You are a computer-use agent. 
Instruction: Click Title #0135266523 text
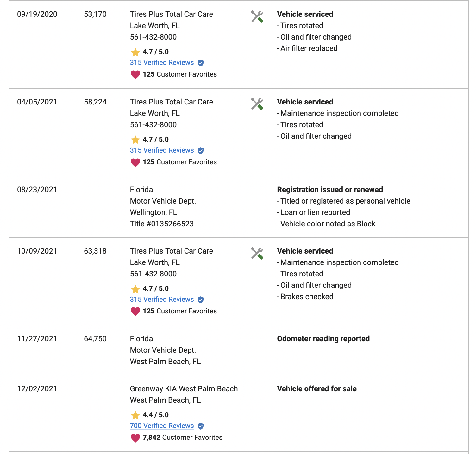(162, 224)
